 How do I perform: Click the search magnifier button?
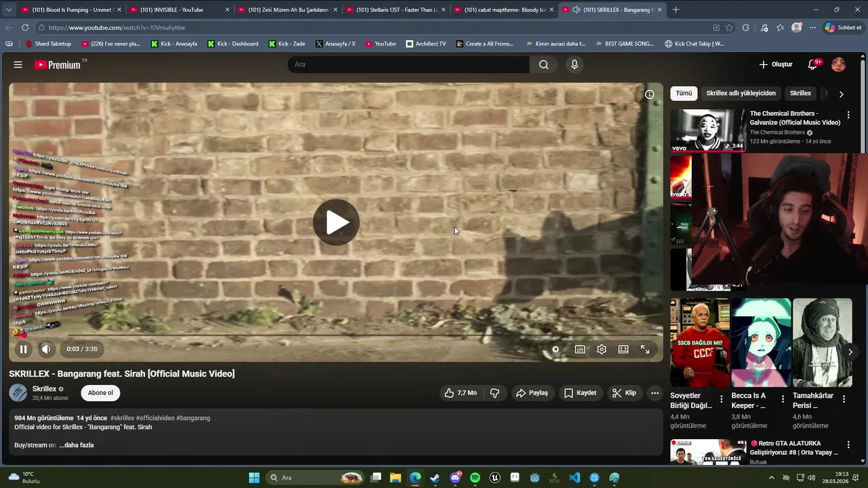click(x=544, y=64)
